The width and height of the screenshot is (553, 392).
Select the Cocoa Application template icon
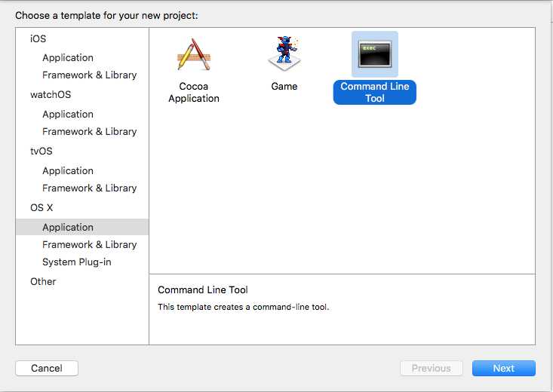point(194,54)
